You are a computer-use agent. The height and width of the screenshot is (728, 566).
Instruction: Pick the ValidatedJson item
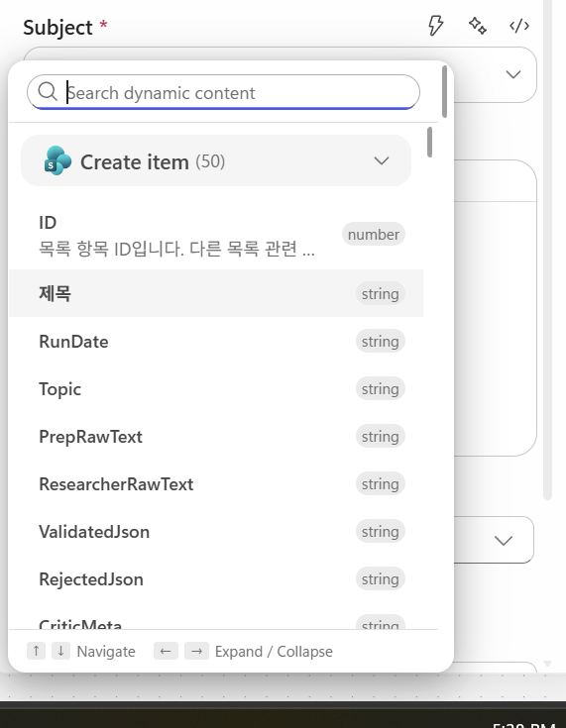(x=216, y=532)
